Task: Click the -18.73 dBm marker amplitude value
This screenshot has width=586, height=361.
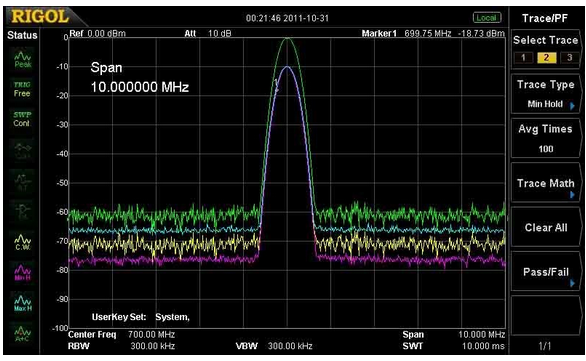Action: (x=481, y=33)
